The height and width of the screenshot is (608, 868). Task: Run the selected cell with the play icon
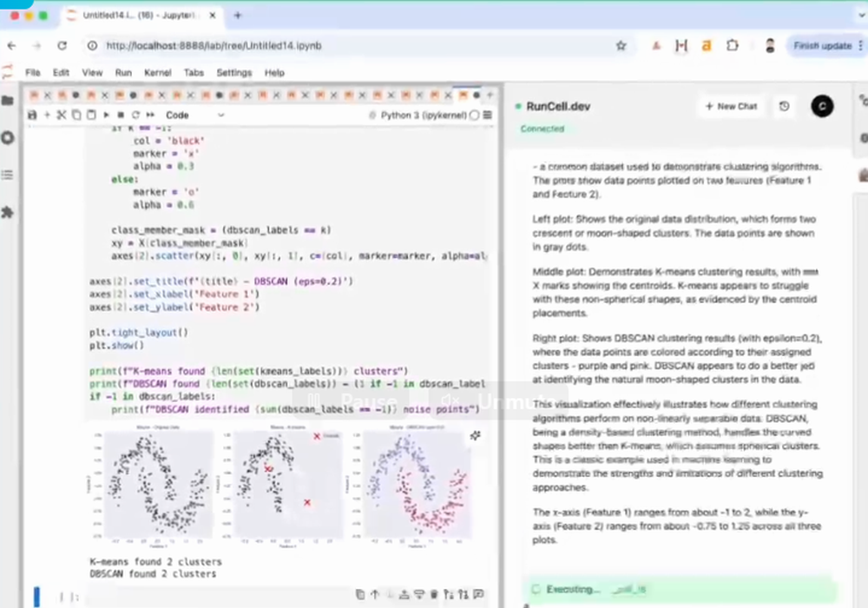tap(106, 116)
